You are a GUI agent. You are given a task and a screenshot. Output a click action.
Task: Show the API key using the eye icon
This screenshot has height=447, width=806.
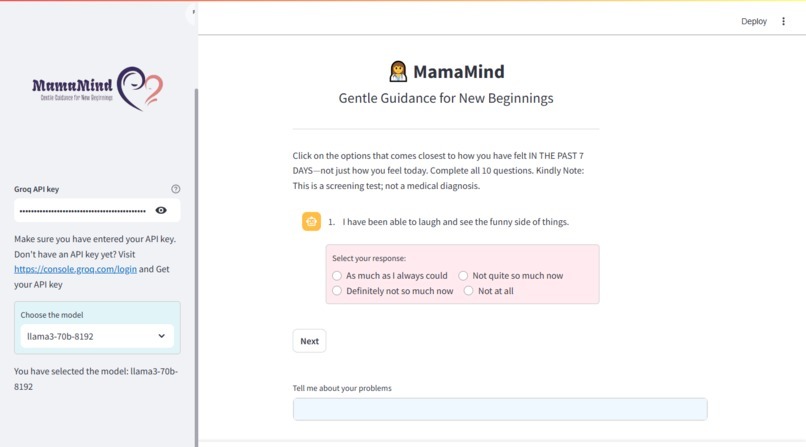[161, 210]
